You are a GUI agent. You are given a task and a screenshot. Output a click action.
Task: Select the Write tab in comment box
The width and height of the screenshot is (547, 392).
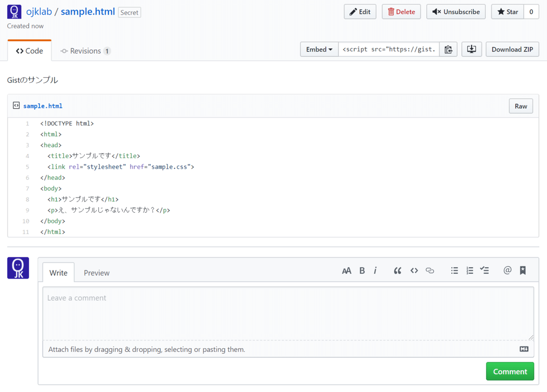(x=58, y=273)
